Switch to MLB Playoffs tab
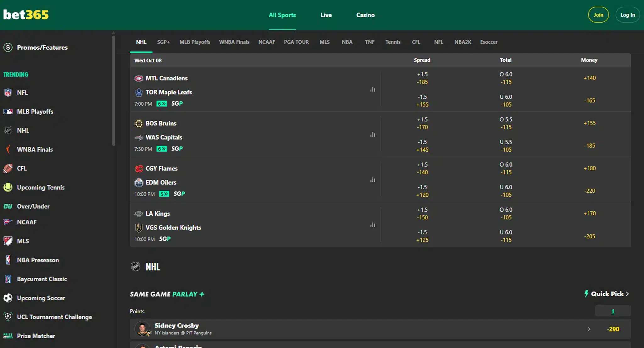The width and height of the screenshot is (644, 348). click(195, 42)
